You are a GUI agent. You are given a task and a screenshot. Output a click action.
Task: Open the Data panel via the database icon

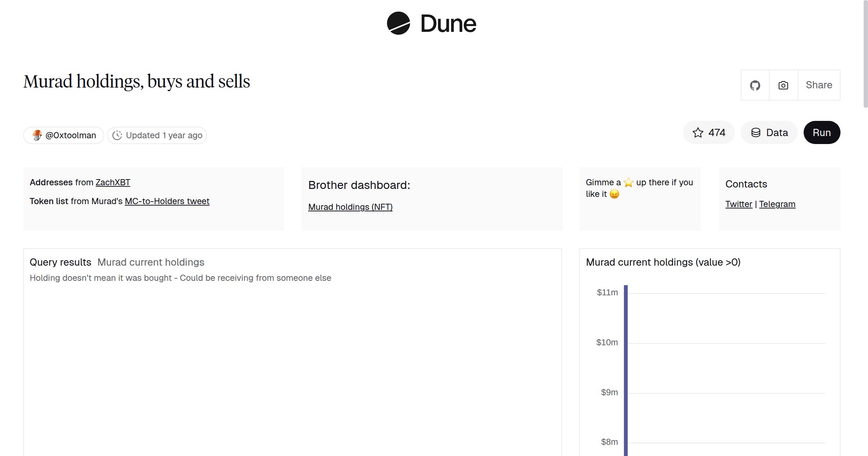click(756, 132)
